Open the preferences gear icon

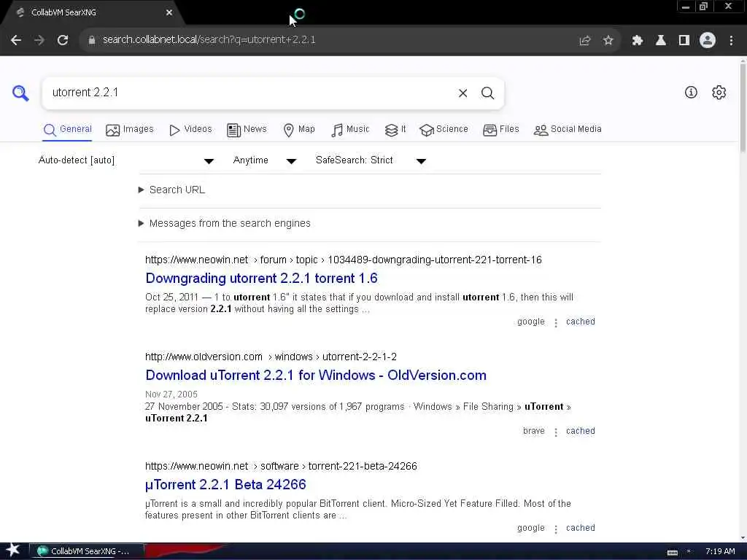(719, 93)
